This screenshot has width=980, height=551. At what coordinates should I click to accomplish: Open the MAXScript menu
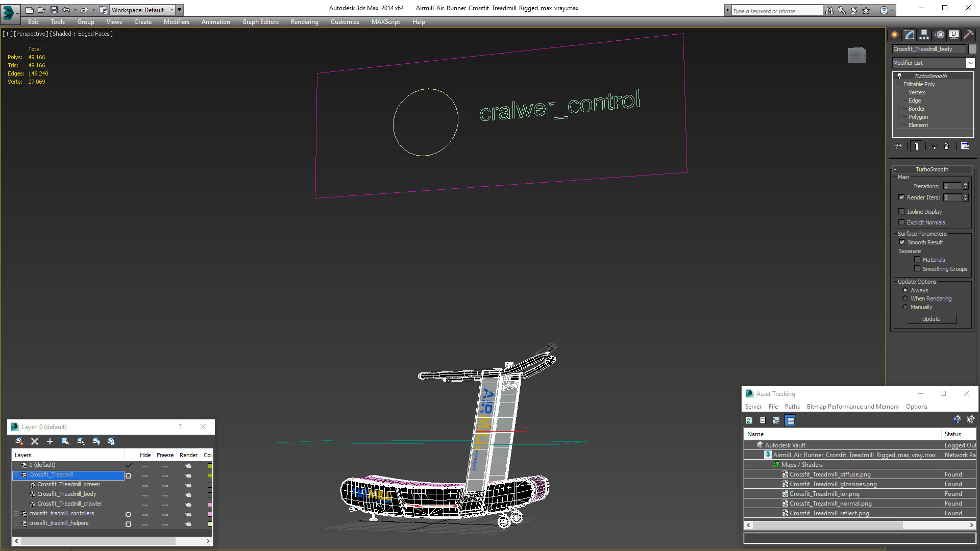[385, 22]
